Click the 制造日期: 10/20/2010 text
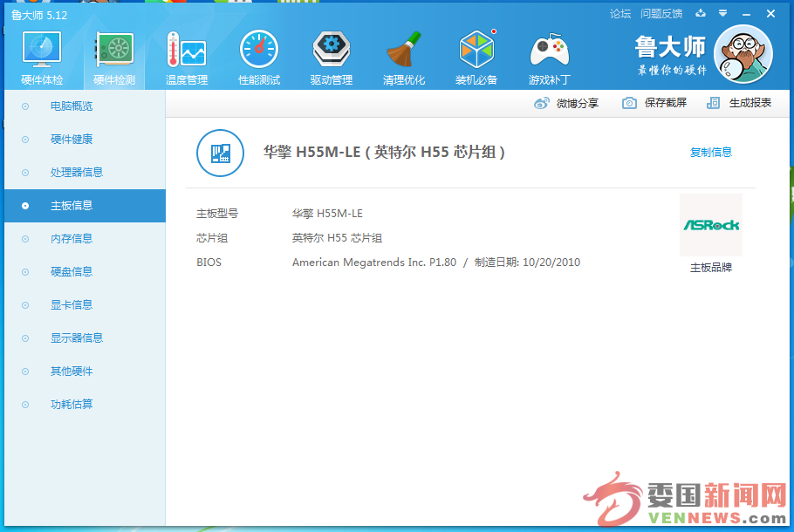This screenshot has height=532, width=794. 527,263
